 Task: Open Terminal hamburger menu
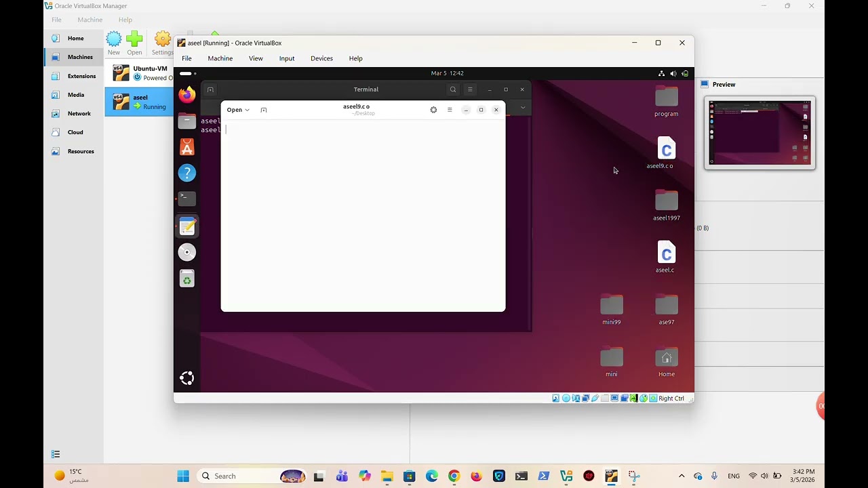click(470, 89)
